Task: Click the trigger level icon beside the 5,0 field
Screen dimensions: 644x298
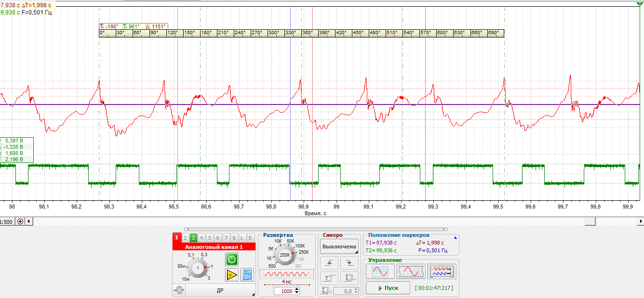Action: coord(325,291)
